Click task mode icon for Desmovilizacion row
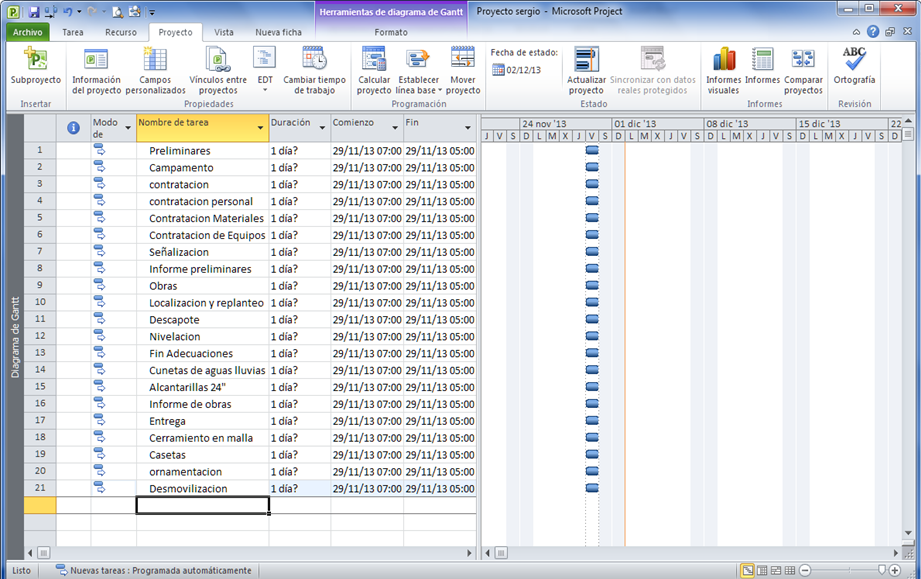Viewport: 921px width, 579px height. tap(99, 488)
